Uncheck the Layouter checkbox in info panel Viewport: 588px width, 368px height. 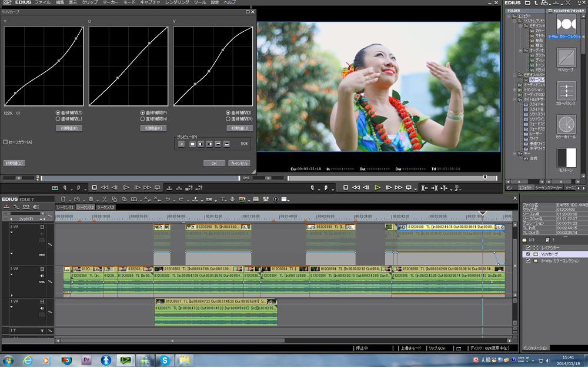pos(529,248)
